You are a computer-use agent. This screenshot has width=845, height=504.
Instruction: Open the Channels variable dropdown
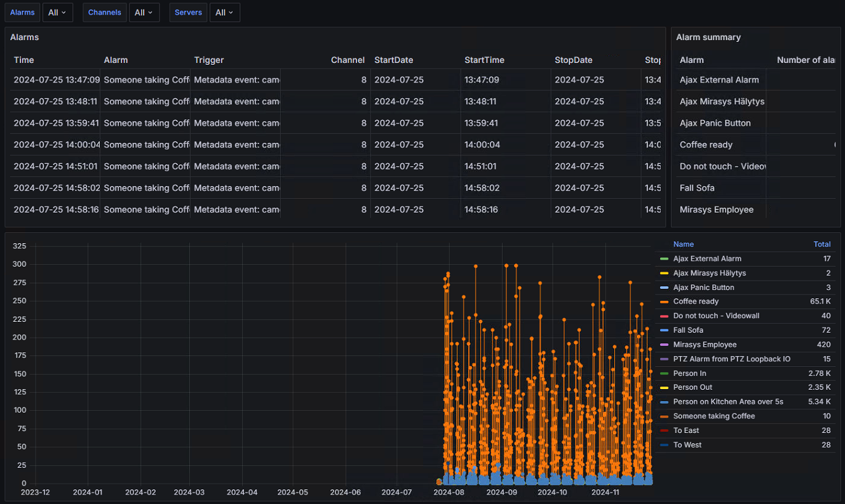(144, 13)
